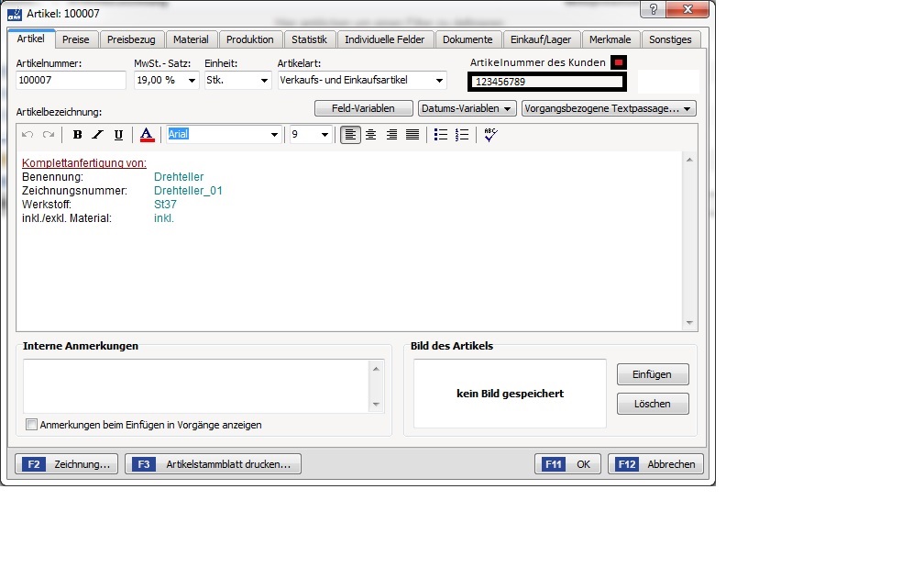Click the 'St37' material value
This screenshot has width=924, height=578.
click(165, 205)
